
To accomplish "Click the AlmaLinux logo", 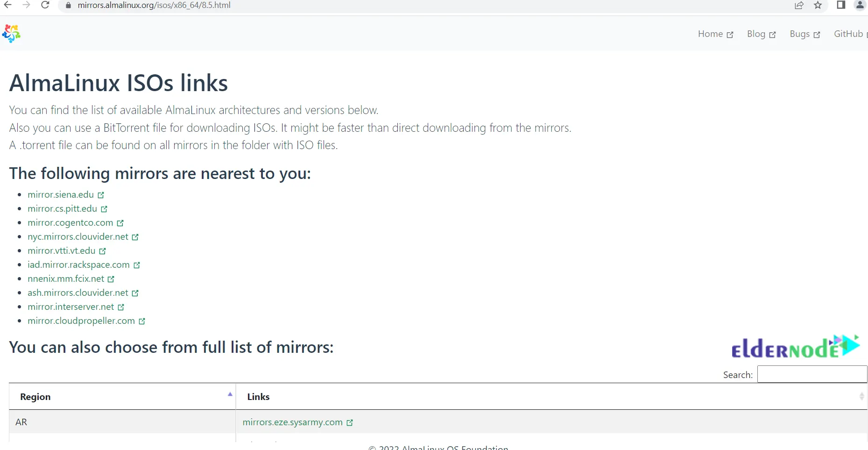I will pos(11,34).
